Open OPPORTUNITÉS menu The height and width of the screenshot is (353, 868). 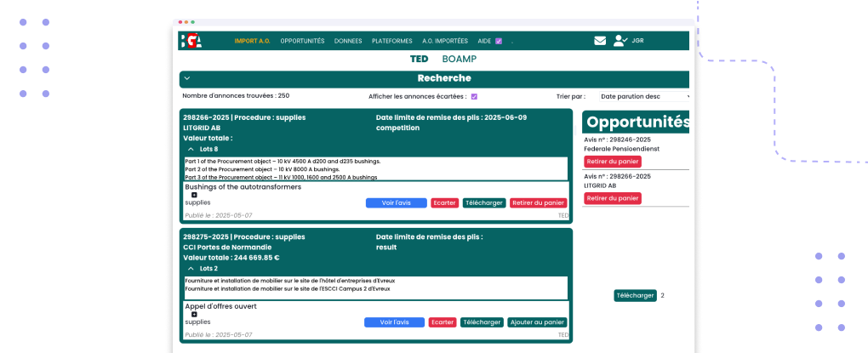tap(302, 41)
